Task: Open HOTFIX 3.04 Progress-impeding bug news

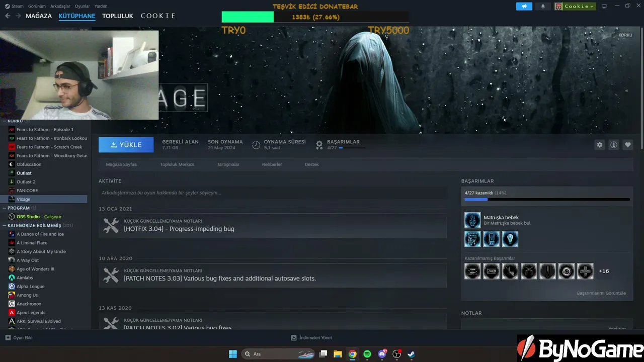Action: pyautogui.click(x=273, y=226)
